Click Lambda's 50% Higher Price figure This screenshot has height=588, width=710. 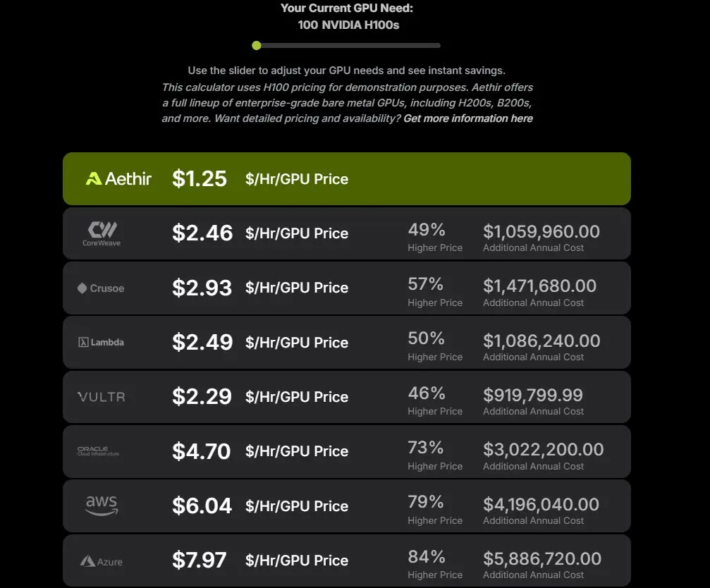pos(426,338)
